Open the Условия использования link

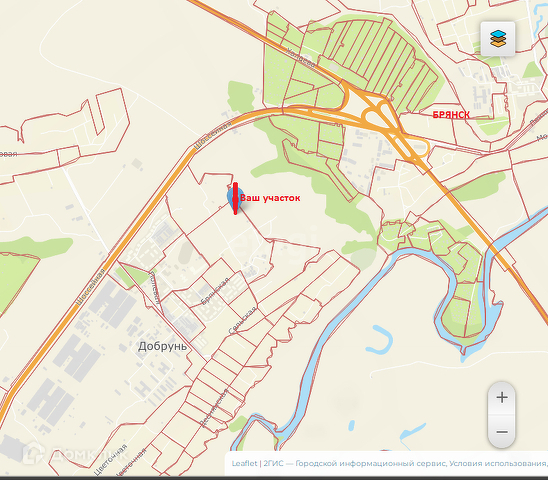coord(498,464)
